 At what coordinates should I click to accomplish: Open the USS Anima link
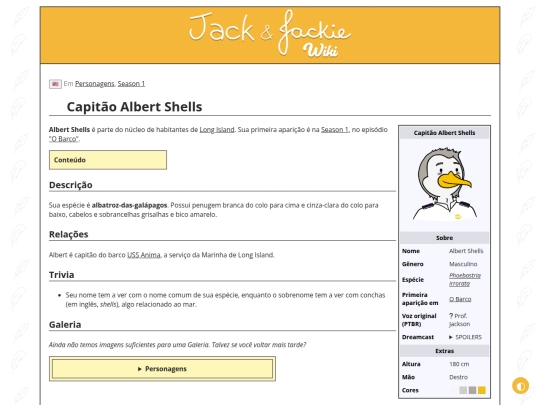pyautogui.click(x=144, y=255)
